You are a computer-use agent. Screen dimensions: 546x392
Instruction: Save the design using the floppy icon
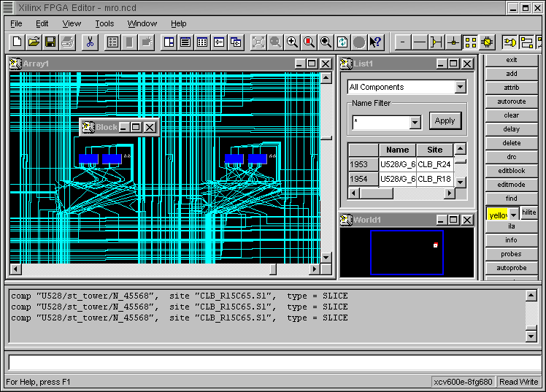tap(50, 42)
